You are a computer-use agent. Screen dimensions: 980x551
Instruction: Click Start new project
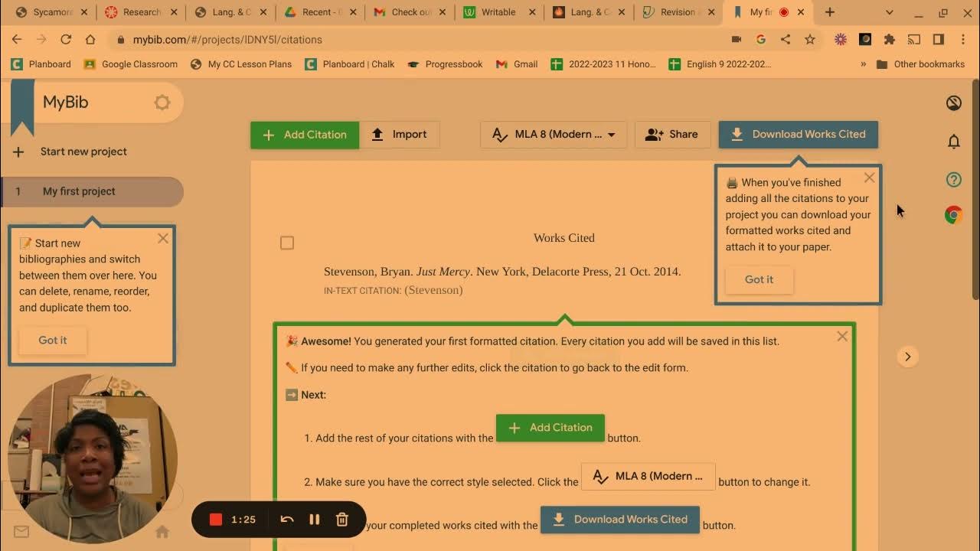83,152
